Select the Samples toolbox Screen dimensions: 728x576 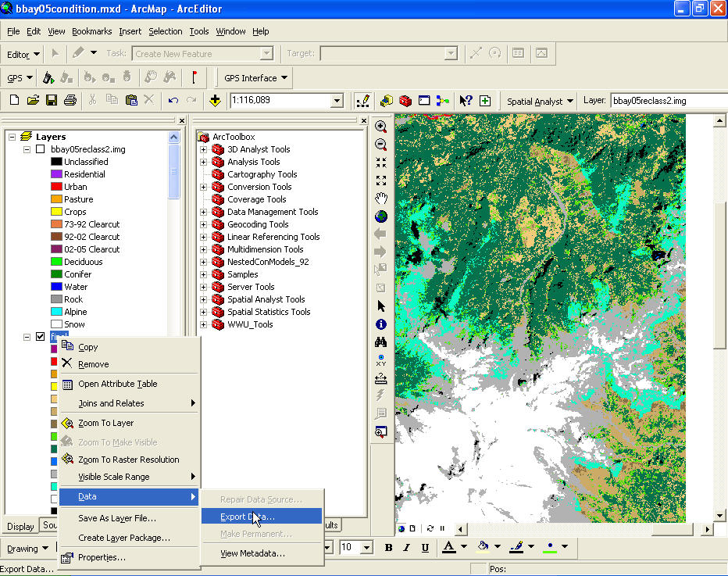(242, 274)
